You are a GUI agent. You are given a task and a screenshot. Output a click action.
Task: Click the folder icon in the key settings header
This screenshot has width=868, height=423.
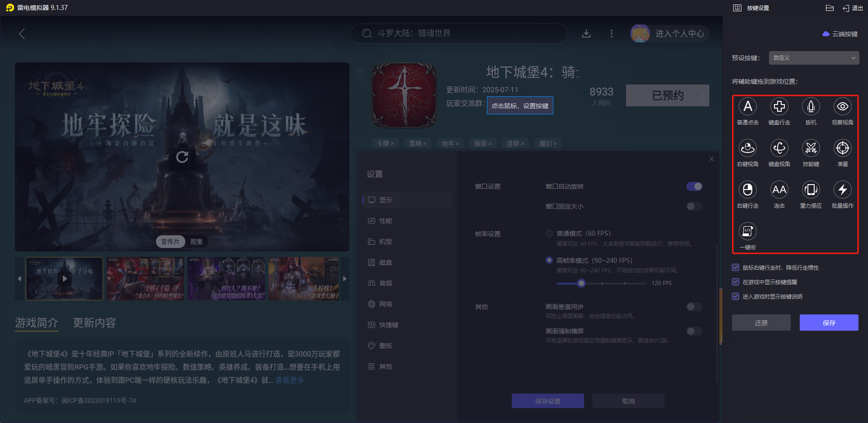(830, 8)
